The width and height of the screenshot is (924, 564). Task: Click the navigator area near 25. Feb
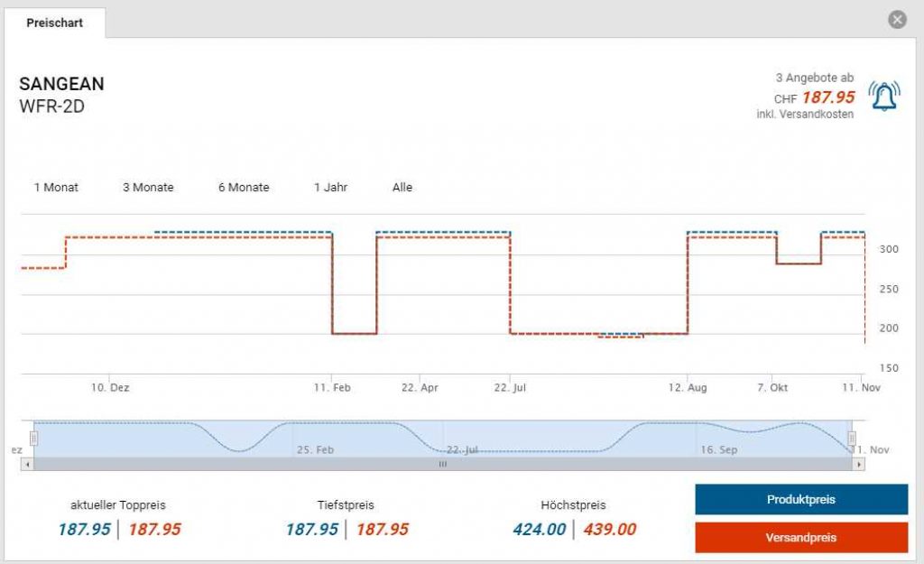316,442
